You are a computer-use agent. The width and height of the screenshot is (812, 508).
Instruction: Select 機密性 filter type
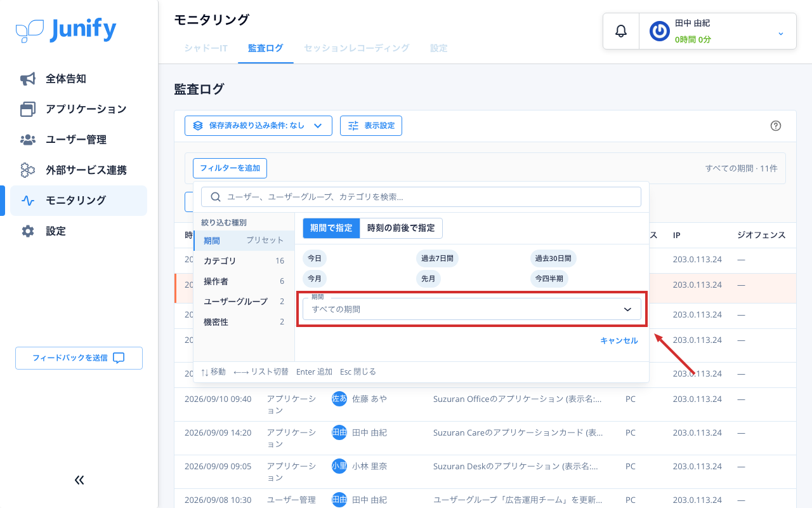[244, 322]
